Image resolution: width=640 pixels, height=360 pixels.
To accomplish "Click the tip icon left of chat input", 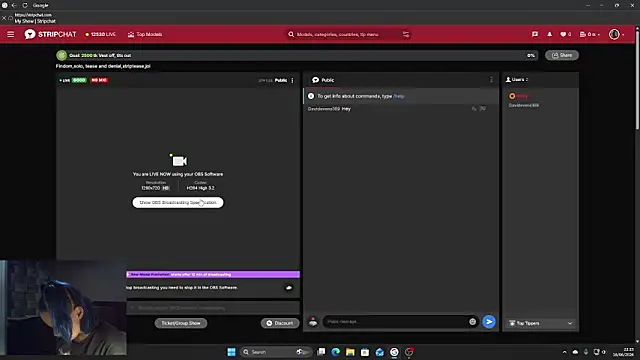I will tap(313, 322).
